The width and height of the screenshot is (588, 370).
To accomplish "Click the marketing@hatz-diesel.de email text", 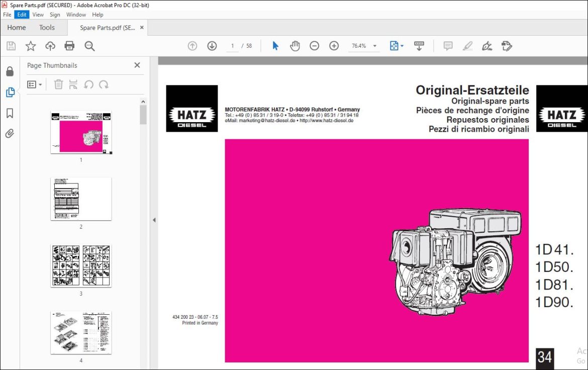I will tap(267, 121).
